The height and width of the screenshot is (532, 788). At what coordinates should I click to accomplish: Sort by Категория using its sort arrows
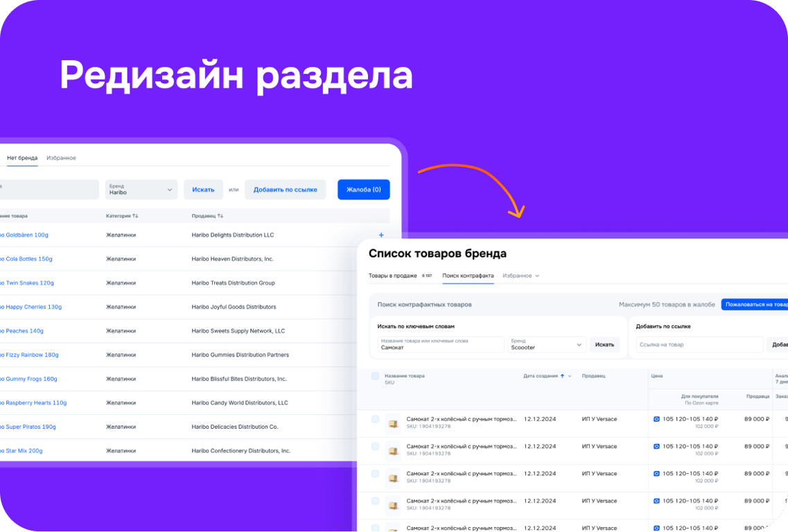(x=135, y=216)
